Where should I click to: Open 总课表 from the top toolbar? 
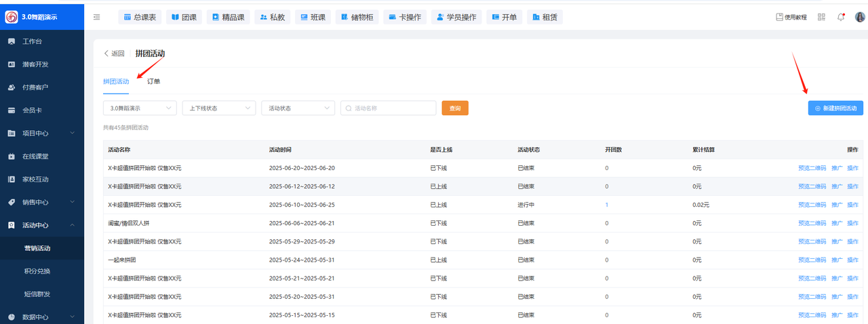coord(140,17)
